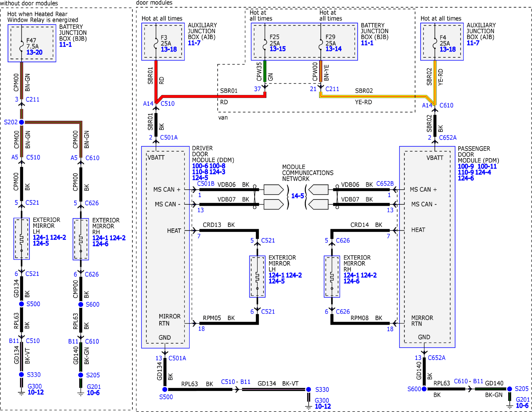Click the 'C610 - B11' connector label
The image size is (532, 412).
468,381
